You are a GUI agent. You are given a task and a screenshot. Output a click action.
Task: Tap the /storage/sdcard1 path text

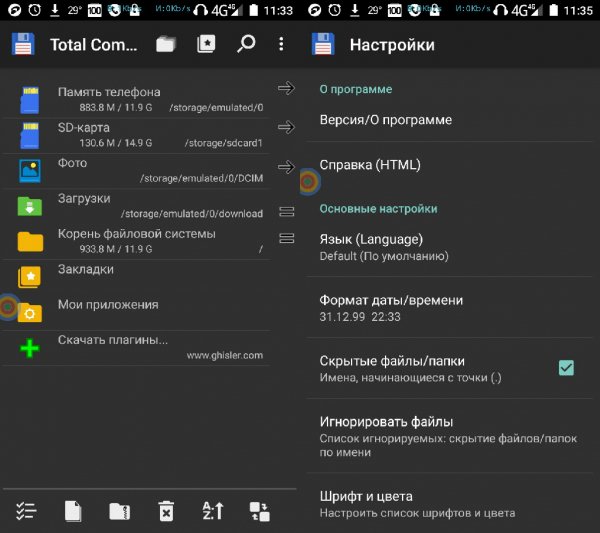pos(223,143)
